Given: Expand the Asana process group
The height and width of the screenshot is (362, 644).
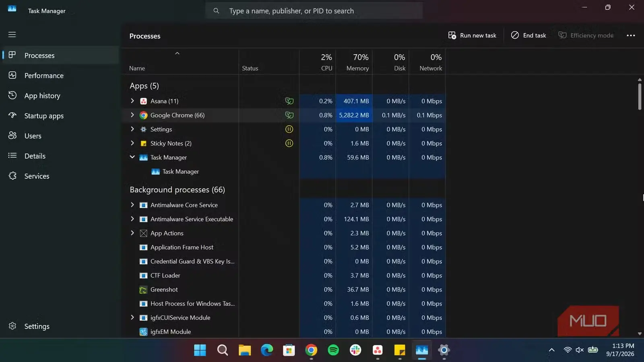Looking at the screenshot, I should [x=132, y=101].
